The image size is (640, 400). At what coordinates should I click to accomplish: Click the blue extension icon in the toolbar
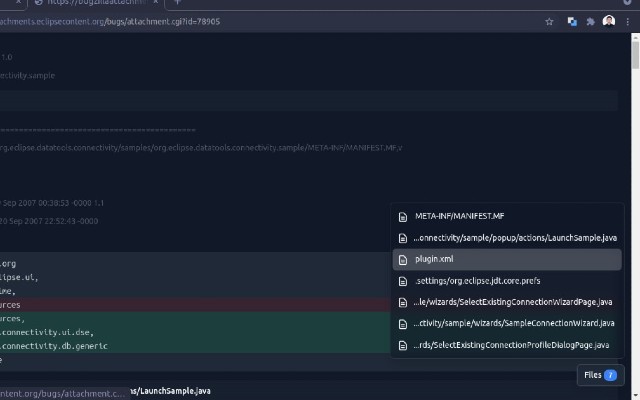tap(572, 21)
